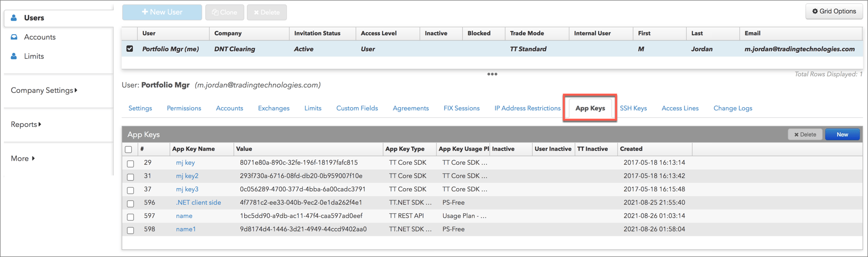Expand Company Settings menu

coord(44,90)
